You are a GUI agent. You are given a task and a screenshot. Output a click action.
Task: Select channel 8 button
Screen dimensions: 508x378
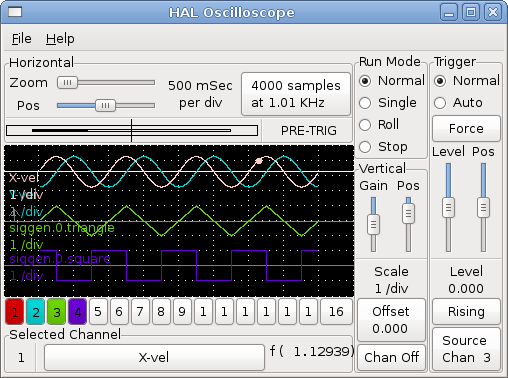[161, 312]
